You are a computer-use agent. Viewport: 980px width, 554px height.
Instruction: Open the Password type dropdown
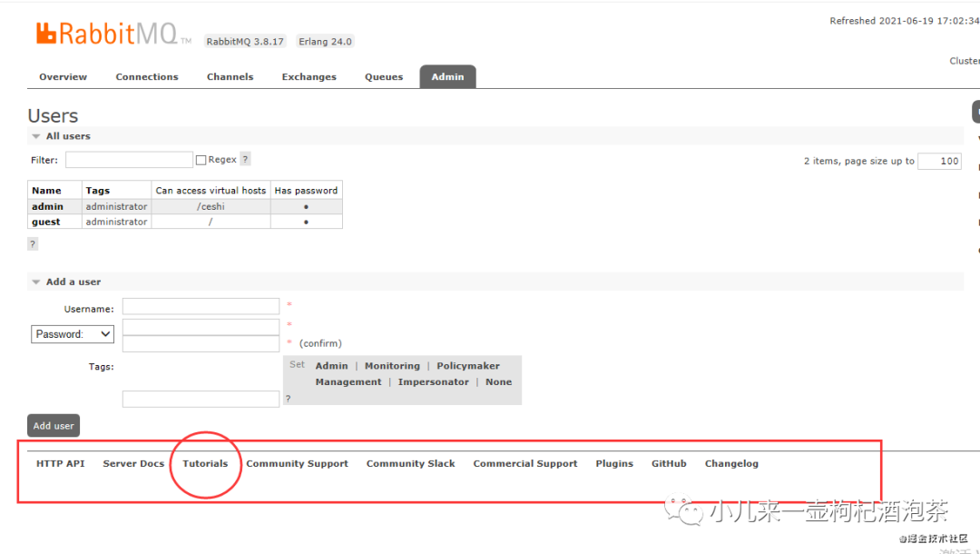73,334
